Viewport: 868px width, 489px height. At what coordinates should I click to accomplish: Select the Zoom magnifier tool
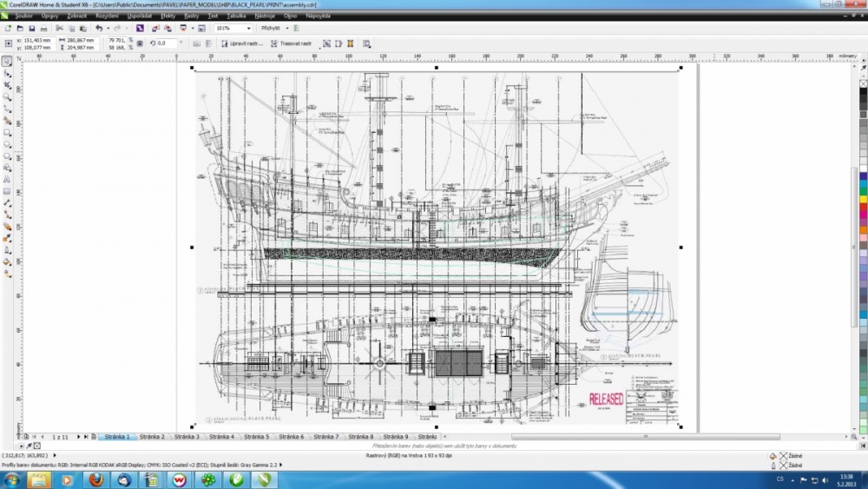point(7,97)
